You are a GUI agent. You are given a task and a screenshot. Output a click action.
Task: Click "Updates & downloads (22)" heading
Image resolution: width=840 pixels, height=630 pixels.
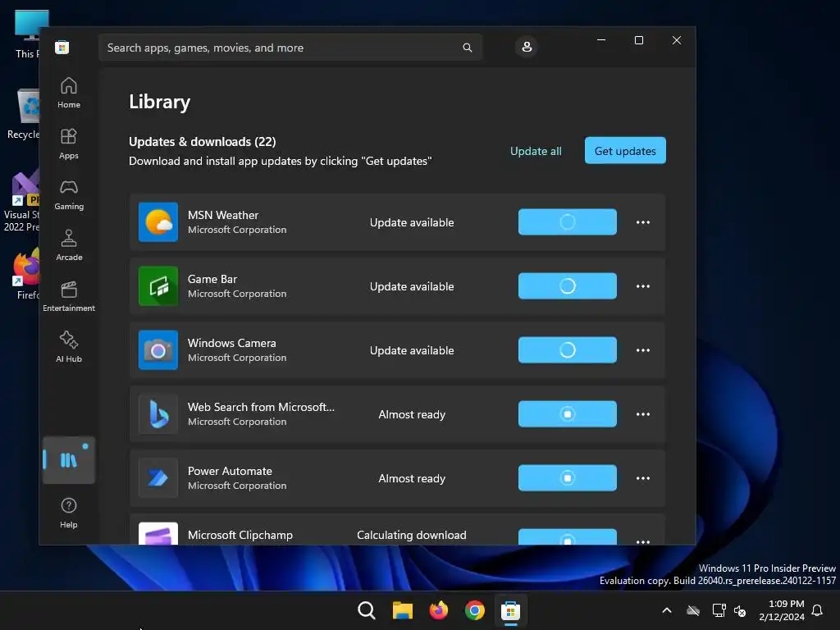[203, 141]
